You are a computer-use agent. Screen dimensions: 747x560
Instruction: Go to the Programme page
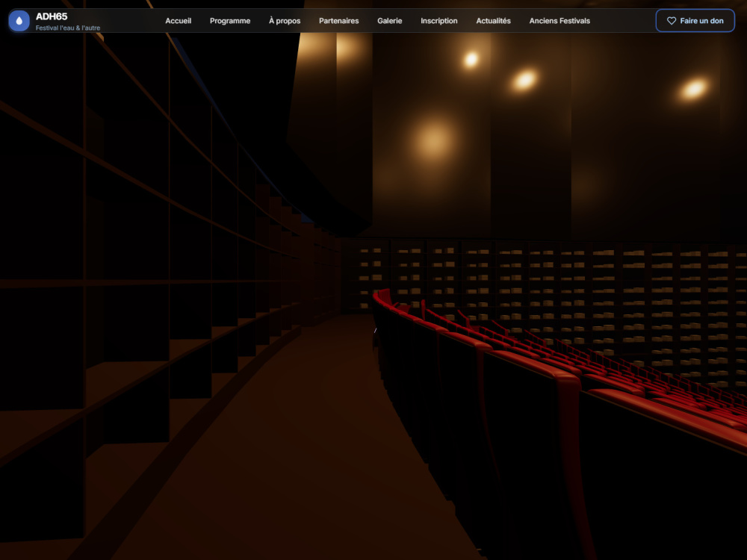coord(230,21)
